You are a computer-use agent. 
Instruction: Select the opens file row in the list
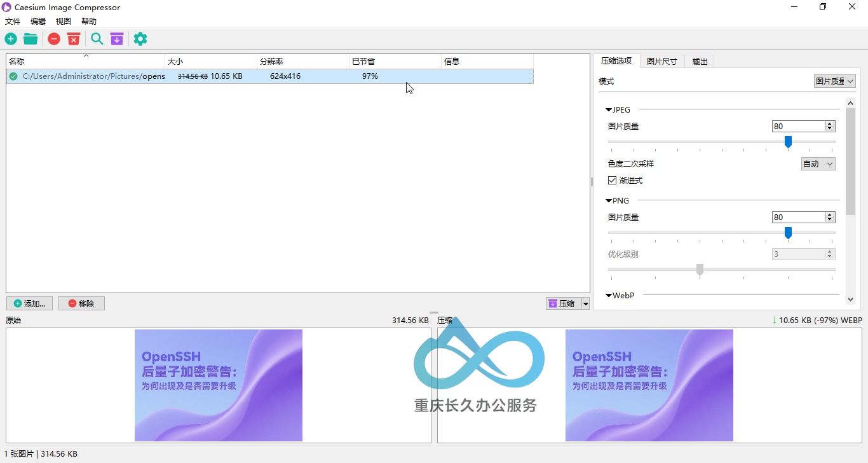click(x=270, y=76)
